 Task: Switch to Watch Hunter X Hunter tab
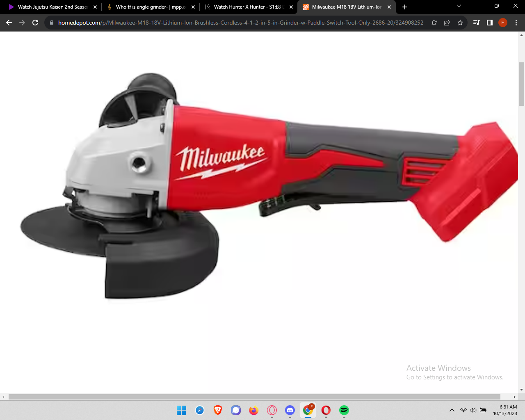[x=248, y=7]
